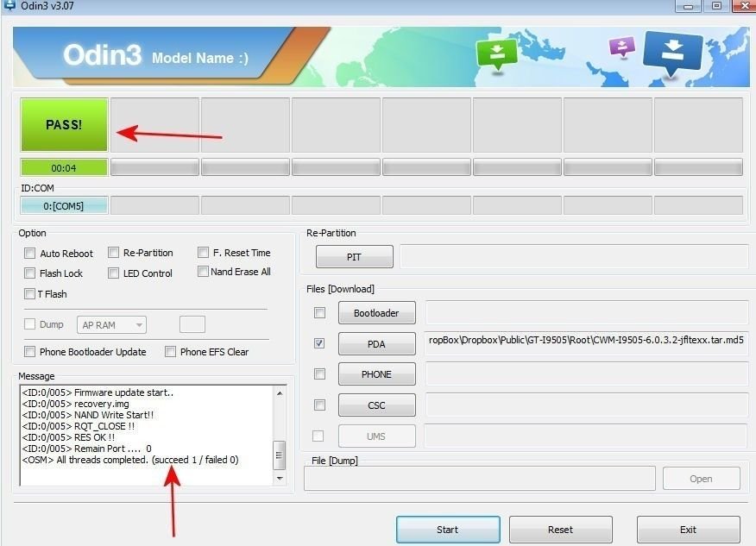Click 'recovery.img' log line
The image size is (756, 546).
coord(76,404)
